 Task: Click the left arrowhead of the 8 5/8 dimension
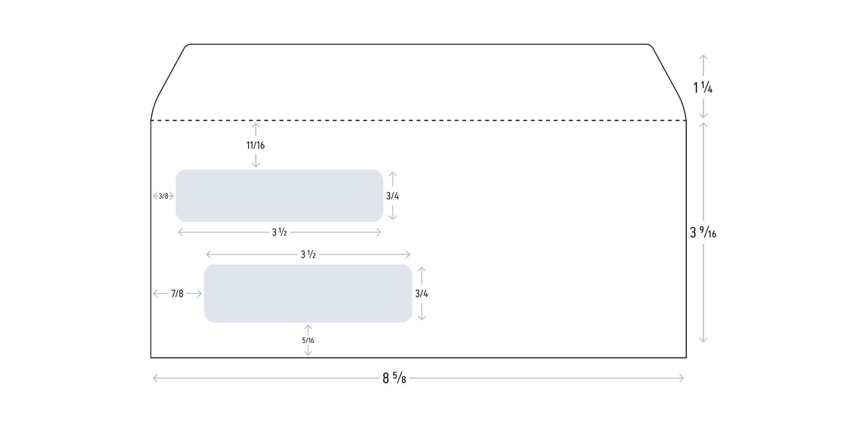click(x=155, y=378)
